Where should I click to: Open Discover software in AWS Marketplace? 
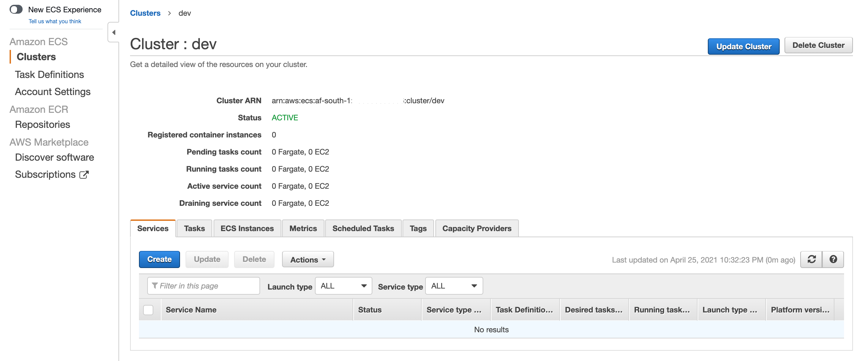point(54,157)
